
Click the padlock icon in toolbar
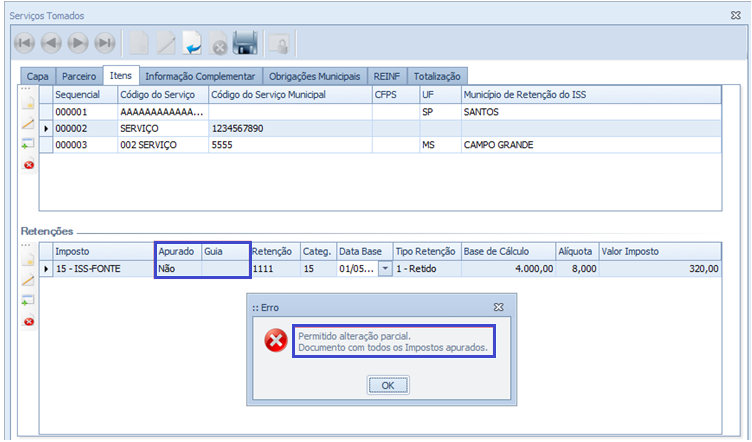[278, 43]
